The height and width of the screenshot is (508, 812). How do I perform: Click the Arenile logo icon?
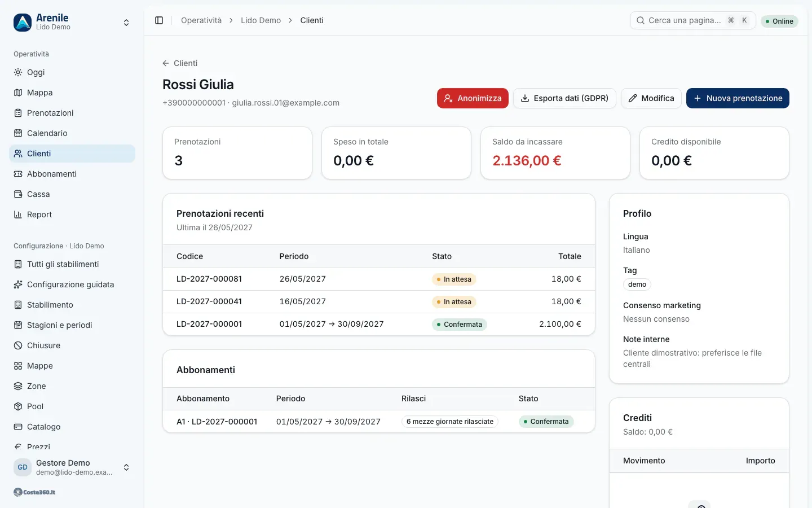(x=23, y=23)
